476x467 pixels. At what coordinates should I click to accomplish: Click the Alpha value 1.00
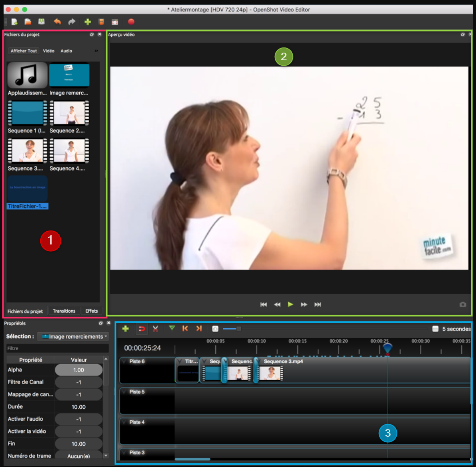tap(79, 370)
